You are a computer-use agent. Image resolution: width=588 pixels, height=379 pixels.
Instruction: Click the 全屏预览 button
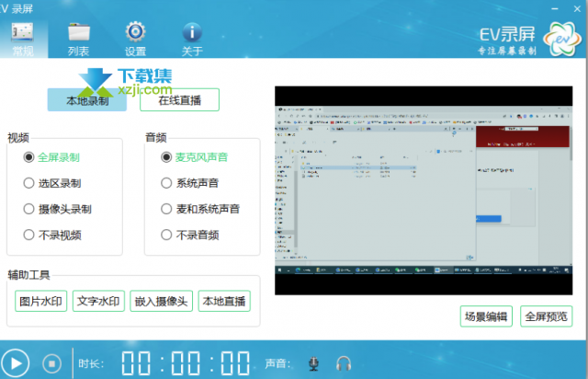[546, 316]
